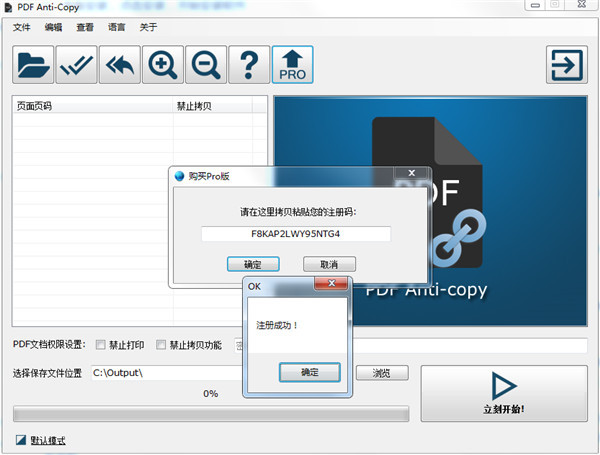Click the 0% progress label

click(x=211, y=393)
